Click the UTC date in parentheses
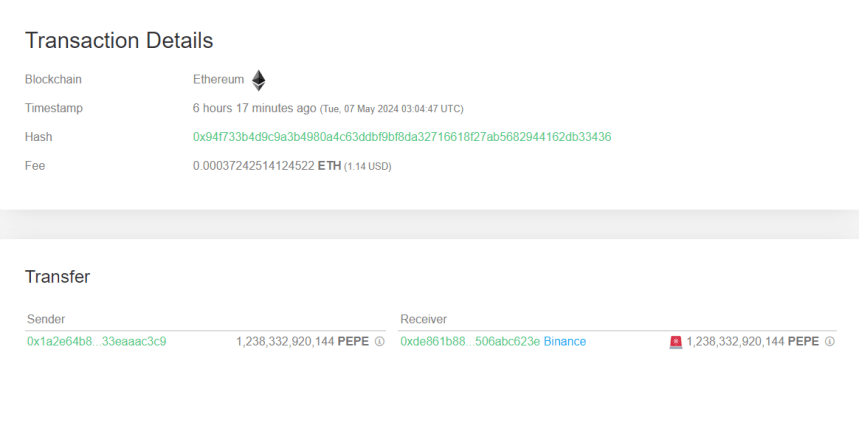 pos(392,109)
